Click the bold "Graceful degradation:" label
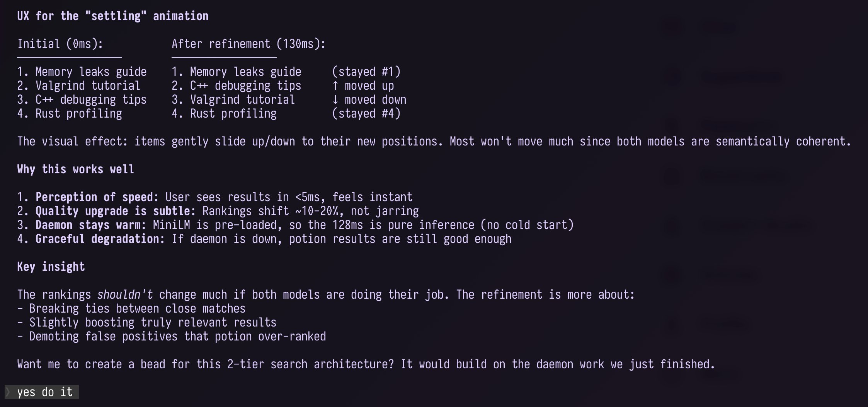 (x=100, y=239)
